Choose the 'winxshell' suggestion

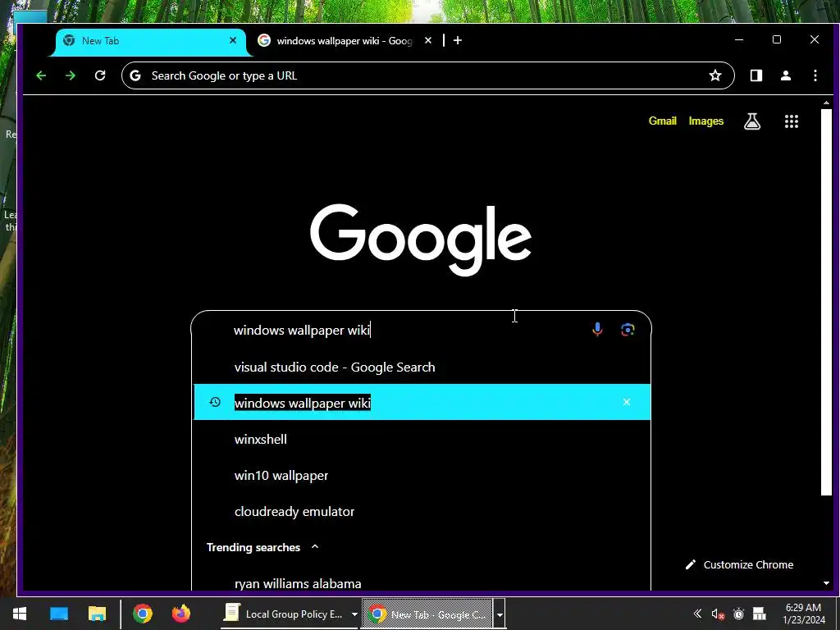point(422,440)
